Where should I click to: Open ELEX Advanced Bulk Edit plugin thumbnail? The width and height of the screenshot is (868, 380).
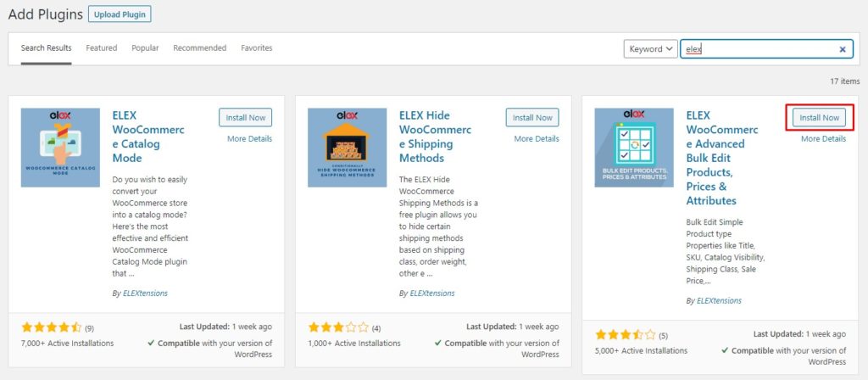coord(634,148)
